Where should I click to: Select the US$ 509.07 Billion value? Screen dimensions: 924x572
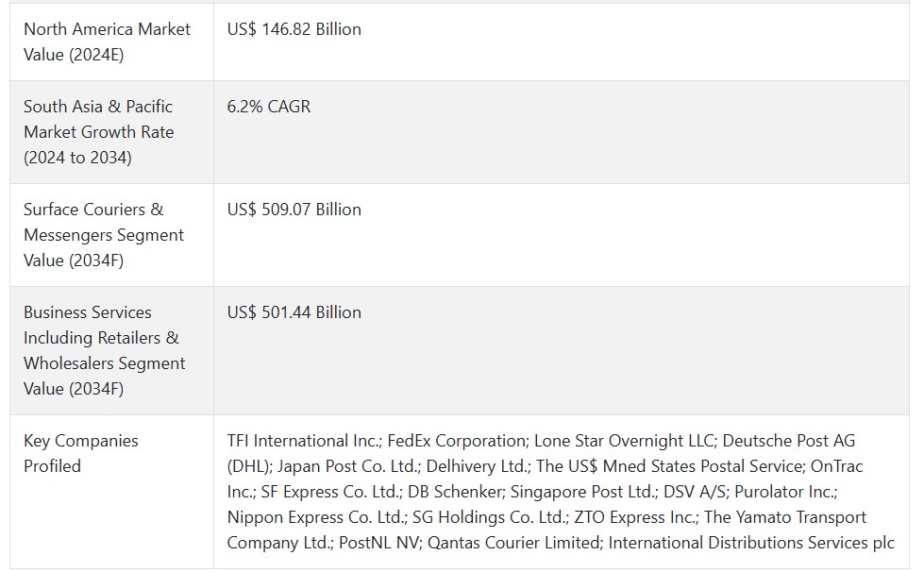pyautogui.click(x=294, y=210)
